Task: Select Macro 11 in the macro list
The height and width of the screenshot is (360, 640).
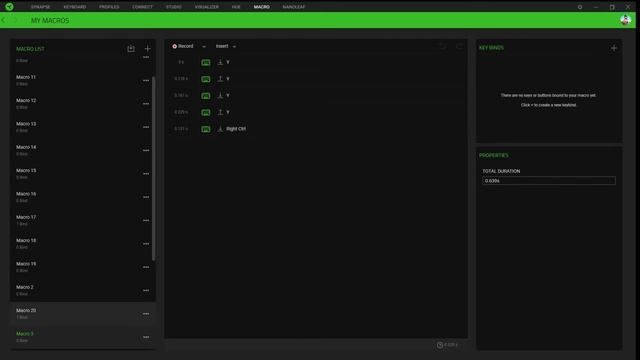Action: (x=82, y=80)
